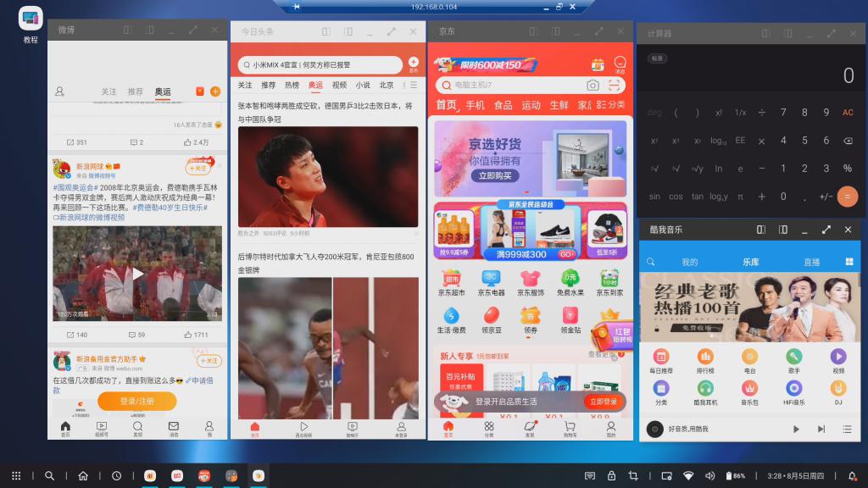This screenshot has height=488, width=868.
Task: Tap the camera icon in 京东 search bar
Action: pos(593,86)
